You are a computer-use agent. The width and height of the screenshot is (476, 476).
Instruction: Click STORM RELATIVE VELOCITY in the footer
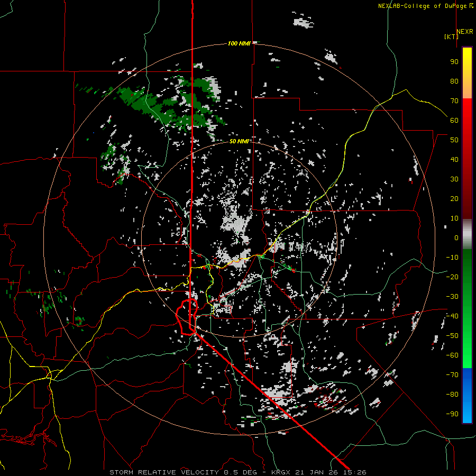(x=164, y=472)
